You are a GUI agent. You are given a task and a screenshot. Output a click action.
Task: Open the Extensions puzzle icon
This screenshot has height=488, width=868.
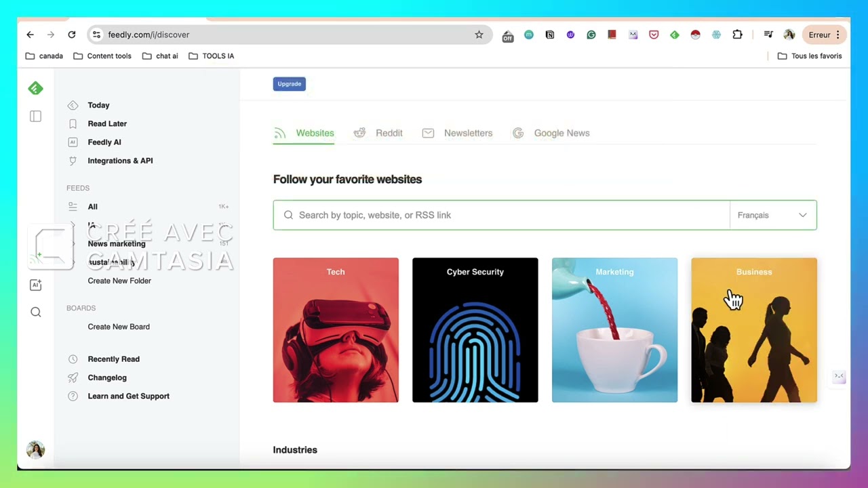[x=737, y=35]
